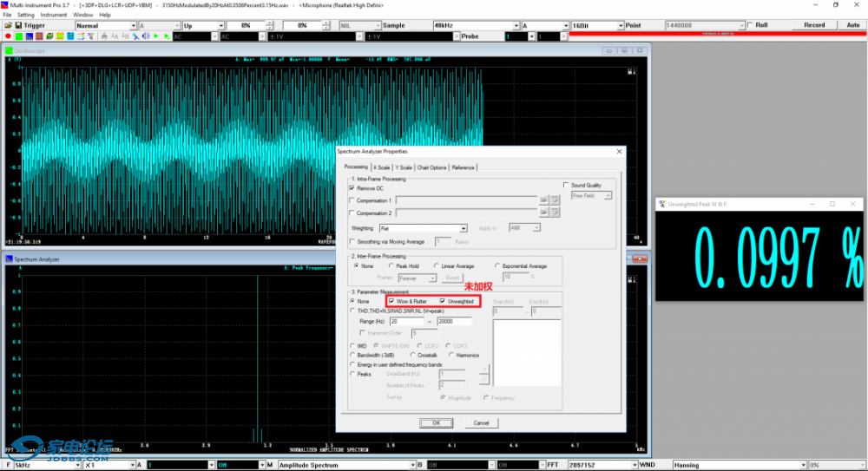Toggle the Unweighted checkbox
Image resolution: width=868 pixels, height=471 pixels.
(443, 301)
